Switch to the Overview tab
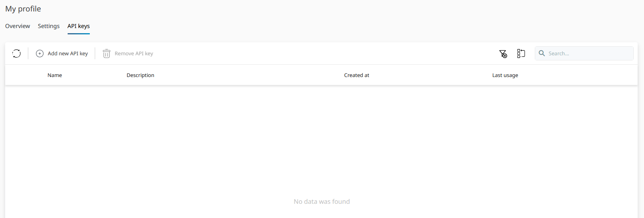This screenshot has width=644, height=218. tap(17, 26)
